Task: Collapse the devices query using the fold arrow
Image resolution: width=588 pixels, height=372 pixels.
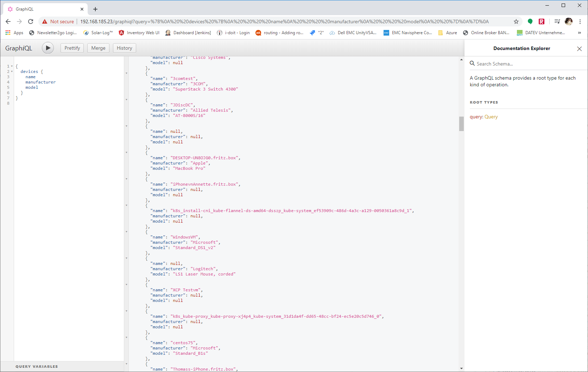Action: (x=12, y=71)
